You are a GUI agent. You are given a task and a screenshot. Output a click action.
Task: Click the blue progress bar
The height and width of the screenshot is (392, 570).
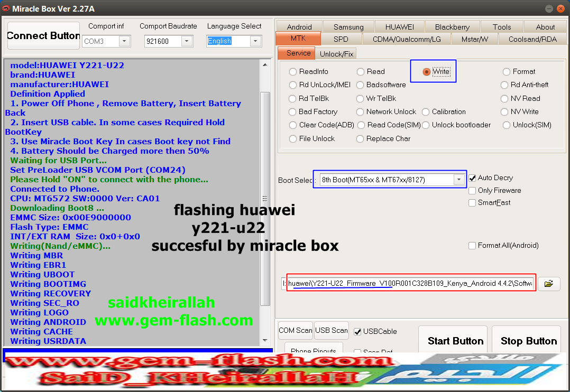tap(138, 350)
